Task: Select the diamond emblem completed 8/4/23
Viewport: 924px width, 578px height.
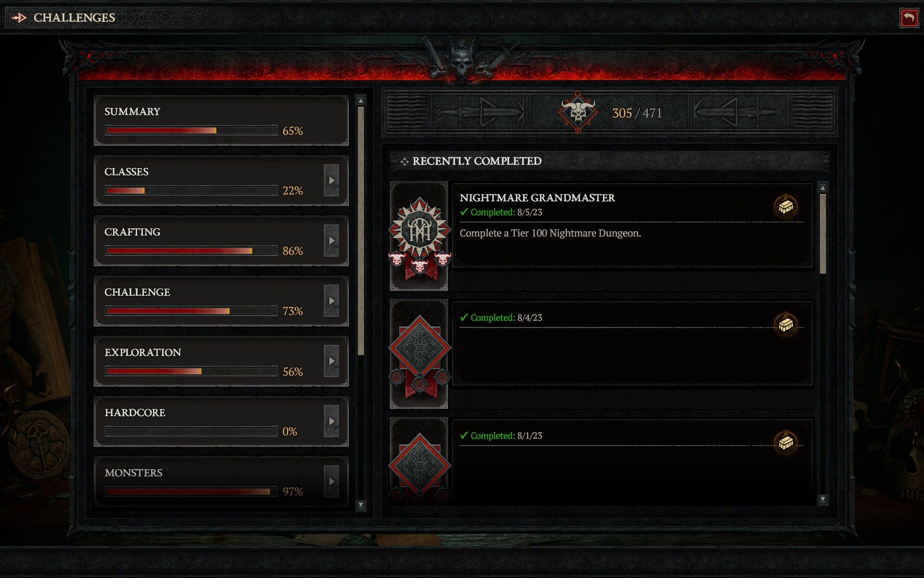Action: click(419, 354)
